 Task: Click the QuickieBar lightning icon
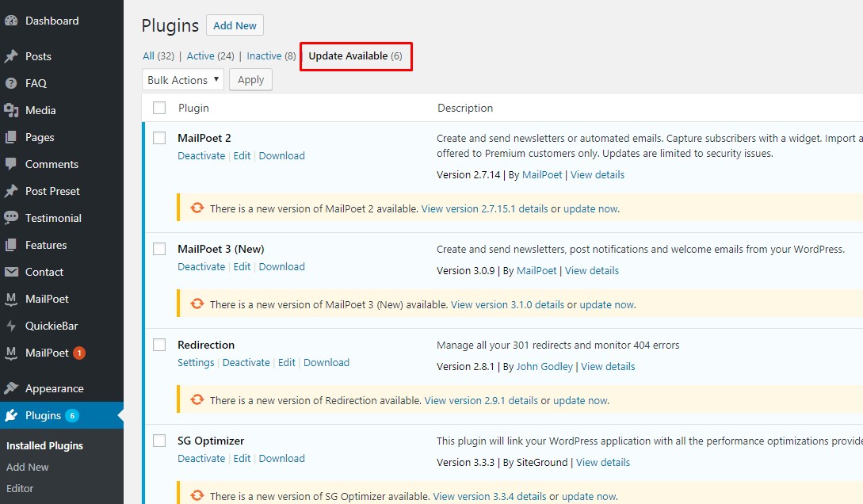11,326
